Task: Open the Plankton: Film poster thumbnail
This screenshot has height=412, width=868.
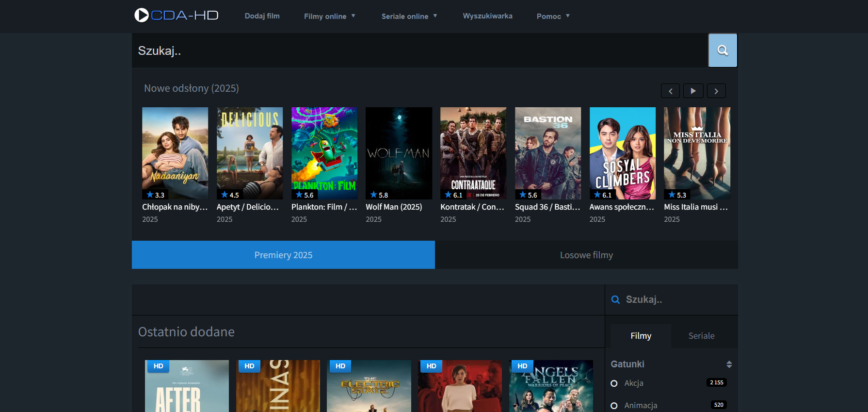Action: [324, 153]
